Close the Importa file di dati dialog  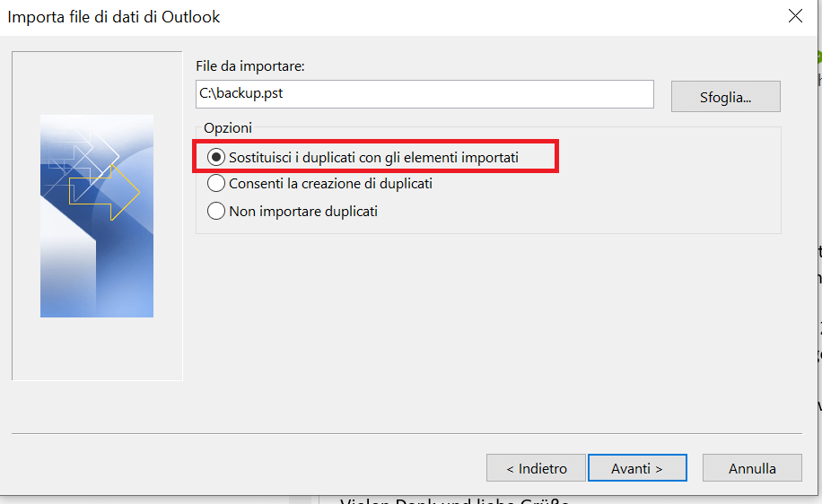pos(795,16)
